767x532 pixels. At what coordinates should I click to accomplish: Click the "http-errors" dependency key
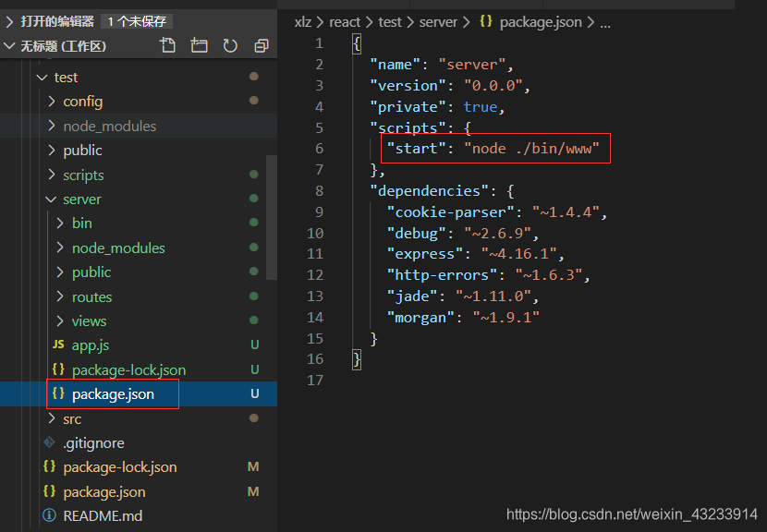pos(442,275)
